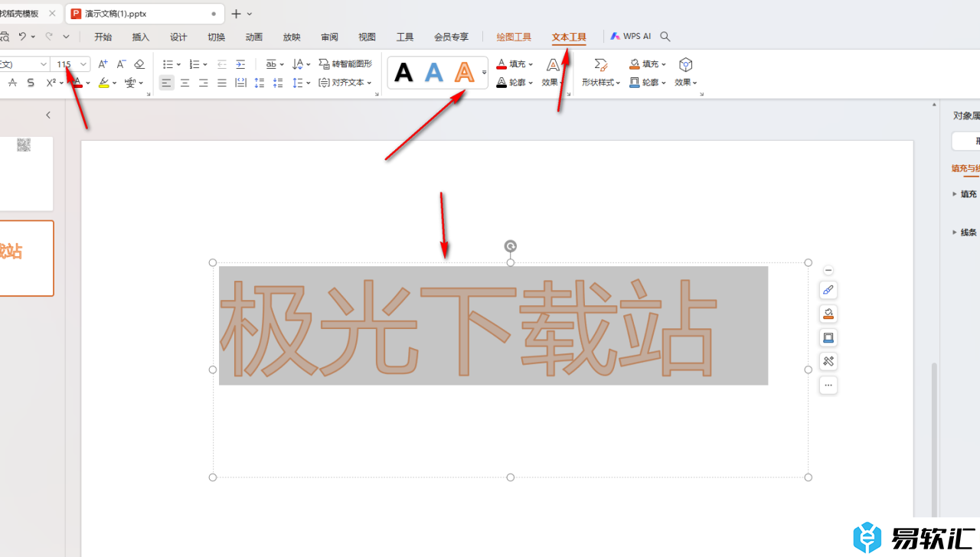Decrease font size with the A- icon
Viewport: 980px width, 557px height.
point(121,64)
